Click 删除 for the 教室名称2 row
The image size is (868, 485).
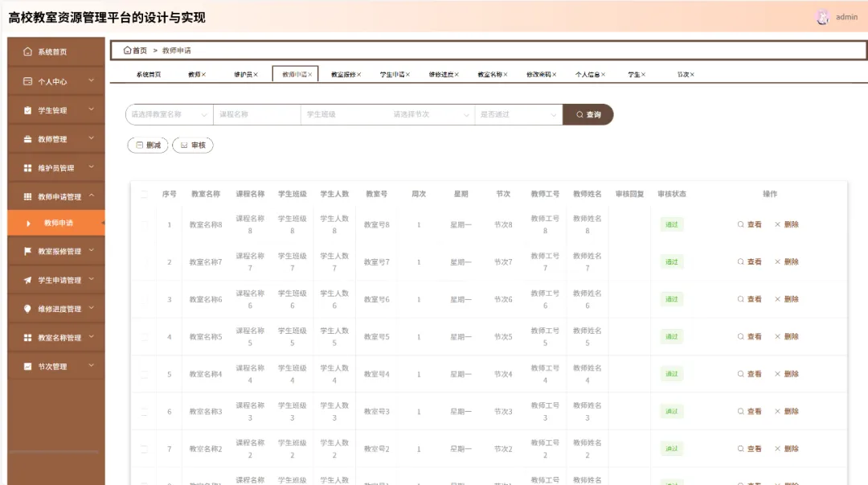(x=787, y=449)
